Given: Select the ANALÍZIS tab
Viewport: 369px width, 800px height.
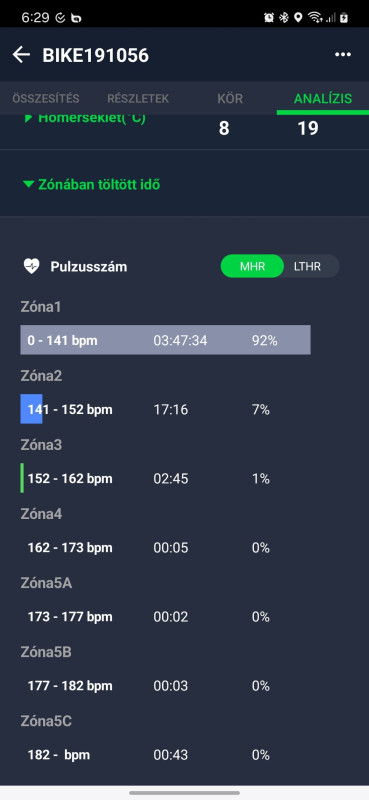Looking at the screenshot, I should (323, 98).
